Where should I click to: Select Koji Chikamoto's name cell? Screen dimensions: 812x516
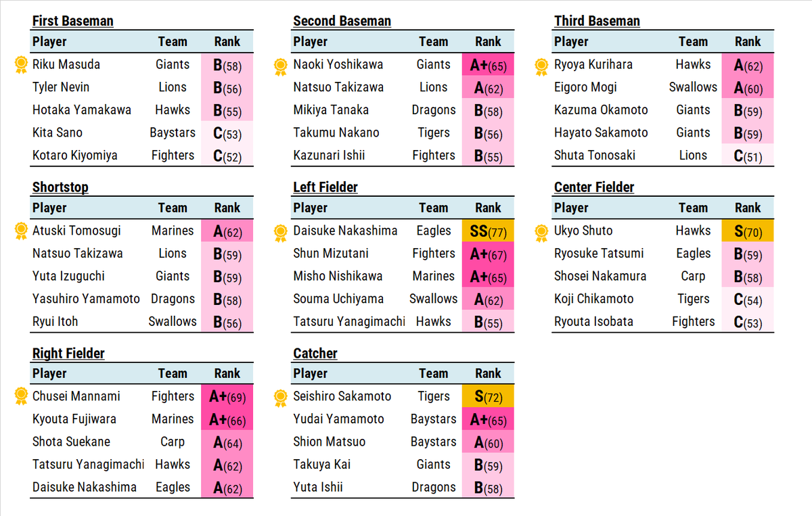point(593,299)
